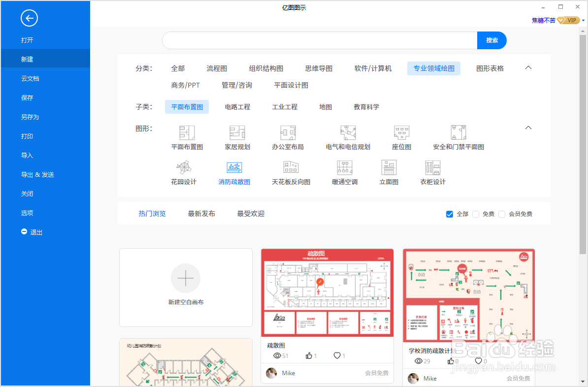Enable the 免费 filter checkbox
This screenshot has height=387, width=588.
pyautogui.click(x=476, y=214)
